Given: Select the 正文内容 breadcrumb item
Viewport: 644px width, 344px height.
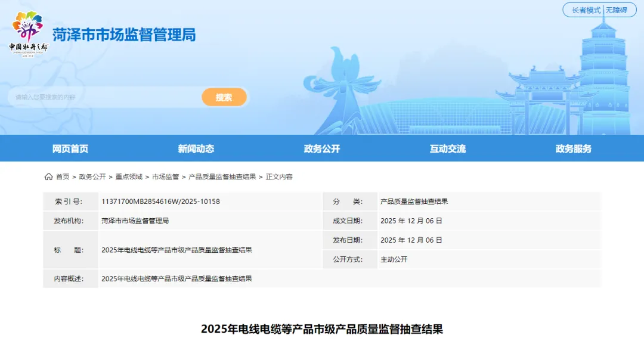Looking at the screenshot, I should [279, 176].
